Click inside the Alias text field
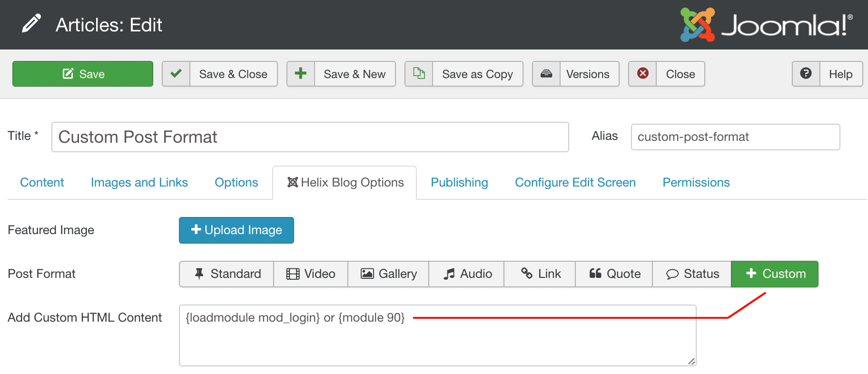The image size is (868, 374). tap(735, 137)
